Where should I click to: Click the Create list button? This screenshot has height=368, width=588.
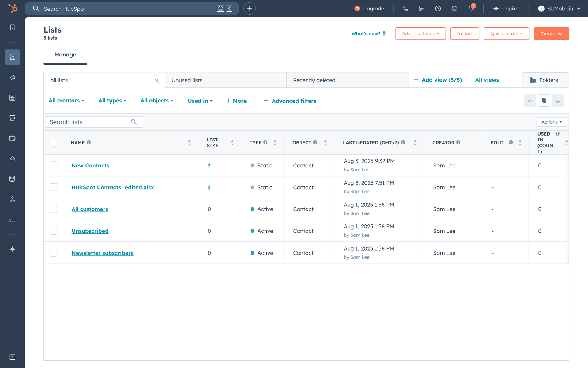tap(551, 33)
